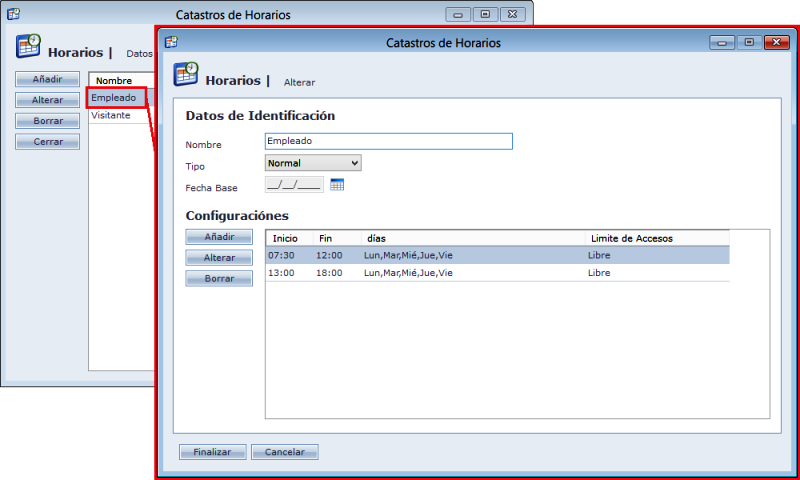The image size is (800, 480).
Task: Click the Inicio column header
Action: coord(289,238)
